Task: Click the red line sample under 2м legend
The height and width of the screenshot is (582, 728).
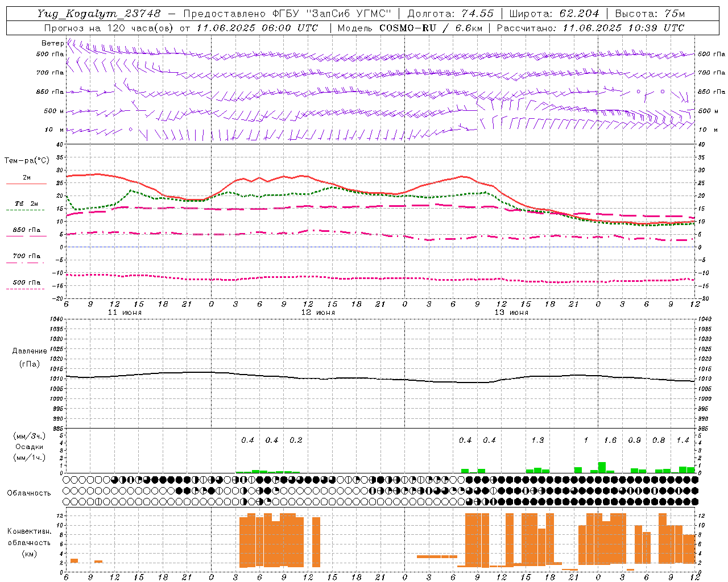Action: [26, 184]
